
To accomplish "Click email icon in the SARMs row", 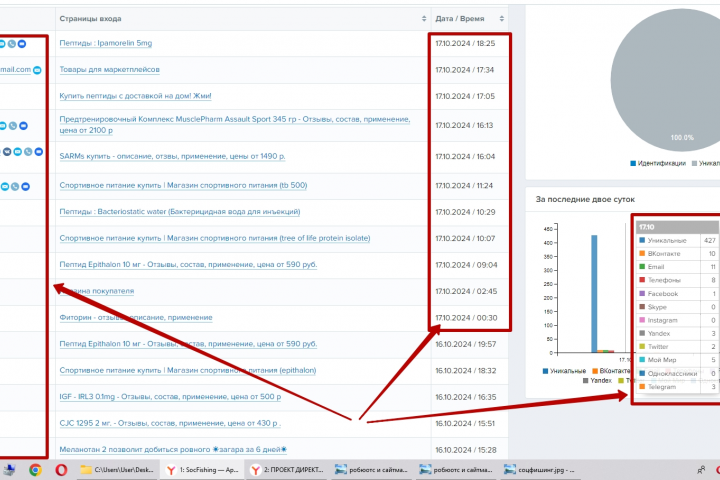I will (x=17, y=152).
